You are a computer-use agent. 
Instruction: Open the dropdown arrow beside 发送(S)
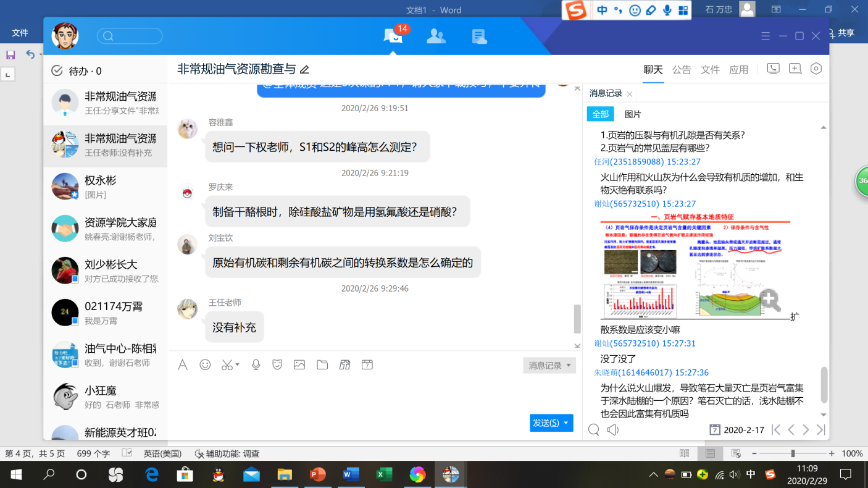[567, 423]
